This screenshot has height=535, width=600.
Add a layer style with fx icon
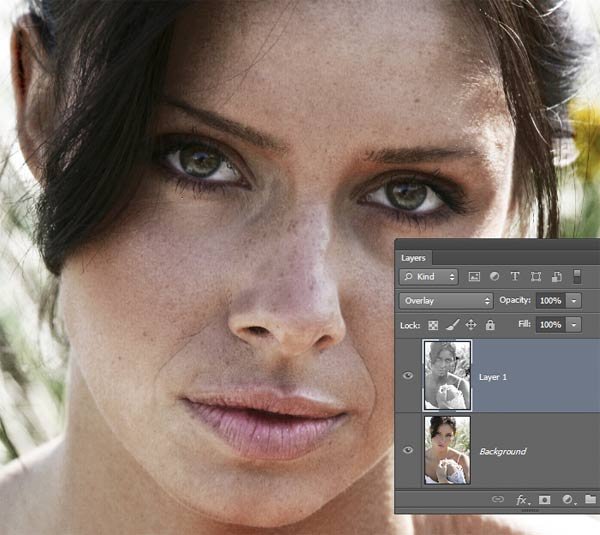coord(521,499)
